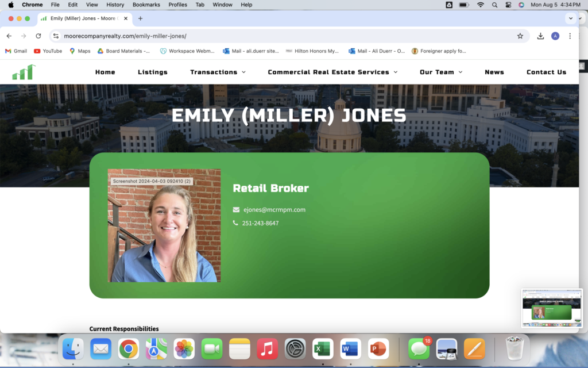This screenshot has width=588, height=368.
Task: Expand the Transactions dropdown menu
Action: tap(218, 72)
